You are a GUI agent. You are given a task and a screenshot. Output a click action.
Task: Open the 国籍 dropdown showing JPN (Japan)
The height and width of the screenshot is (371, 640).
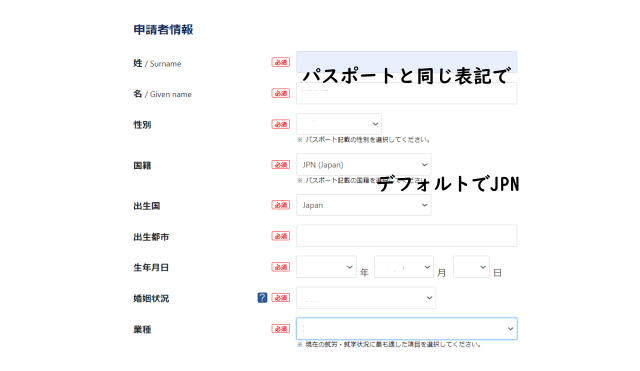coord(364,164)
